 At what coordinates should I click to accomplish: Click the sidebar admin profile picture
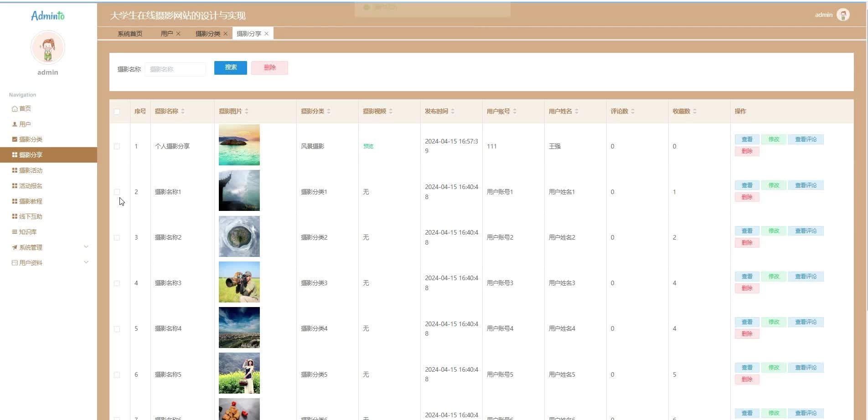coord(48,47)
